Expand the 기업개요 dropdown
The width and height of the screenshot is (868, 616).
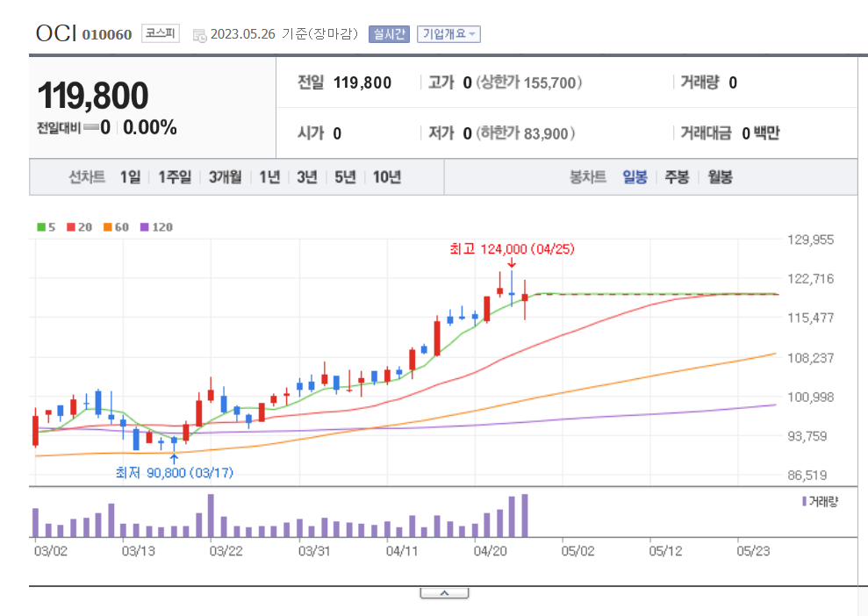pos(448,34)
